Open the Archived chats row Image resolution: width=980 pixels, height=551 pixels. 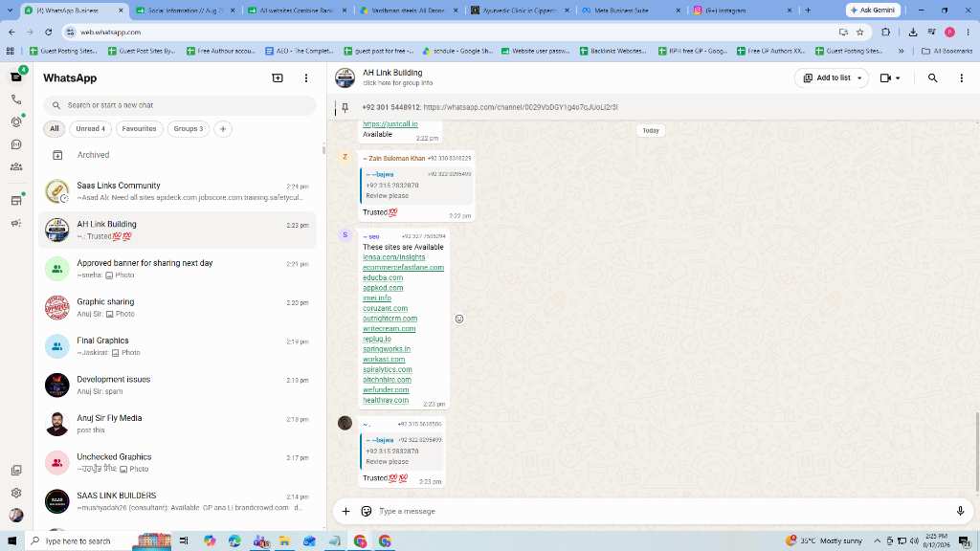click(177, 155)
